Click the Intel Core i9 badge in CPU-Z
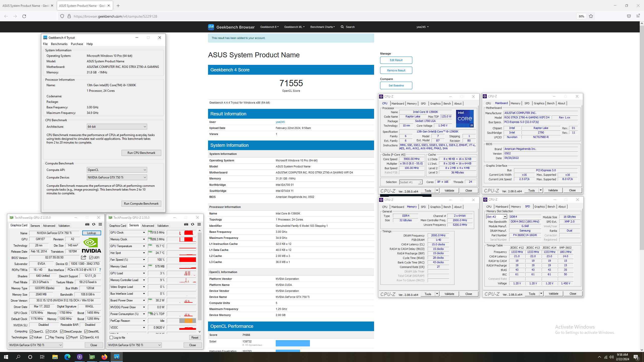 pos(465,118)
